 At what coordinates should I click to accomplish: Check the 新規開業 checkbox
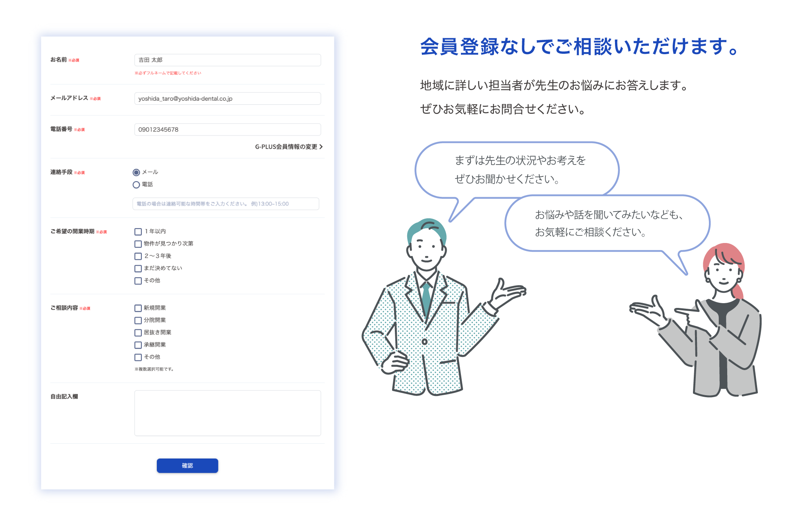(x=138, y=308)
